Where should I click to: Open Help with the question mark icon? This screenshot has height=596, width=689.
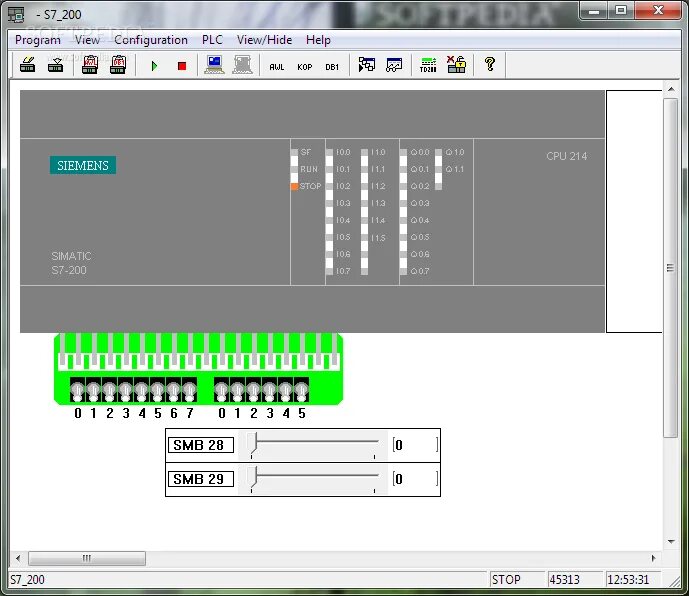[490, 65]
